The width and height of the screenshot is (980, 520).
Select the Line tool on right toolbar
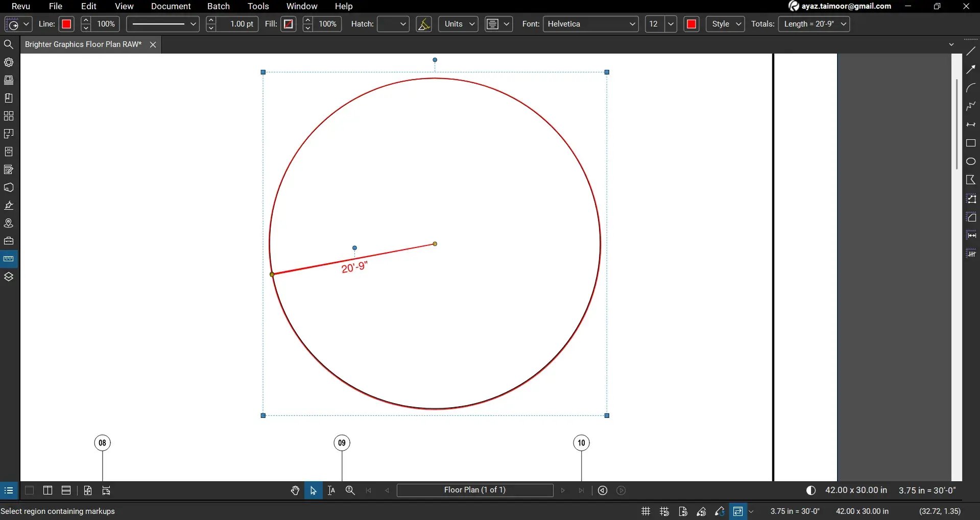tap(971, 49)
